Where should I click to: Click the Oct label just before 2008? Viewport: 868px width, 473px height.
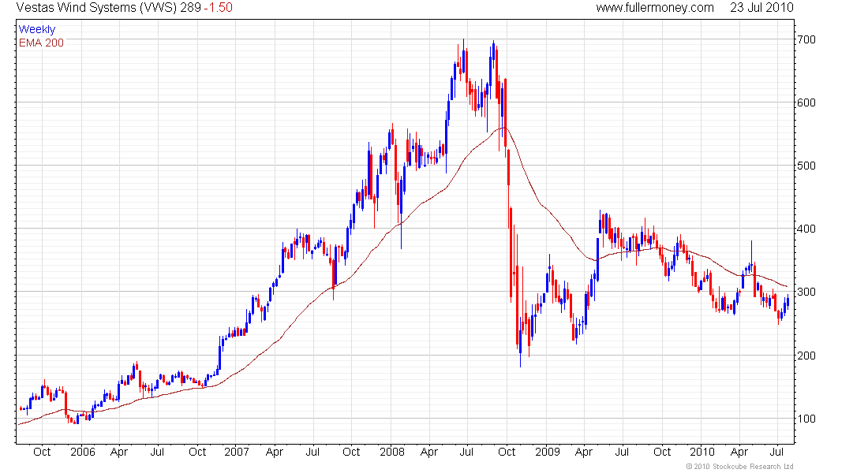tap(351, 452)
